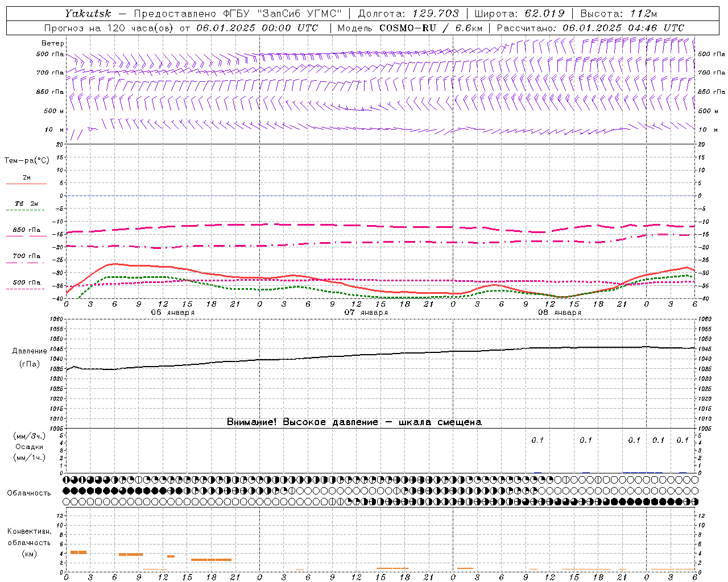Viewport: 728px width, 582px height.
Task: Click the "06 января" date label
Action: [x=173, y=313]
